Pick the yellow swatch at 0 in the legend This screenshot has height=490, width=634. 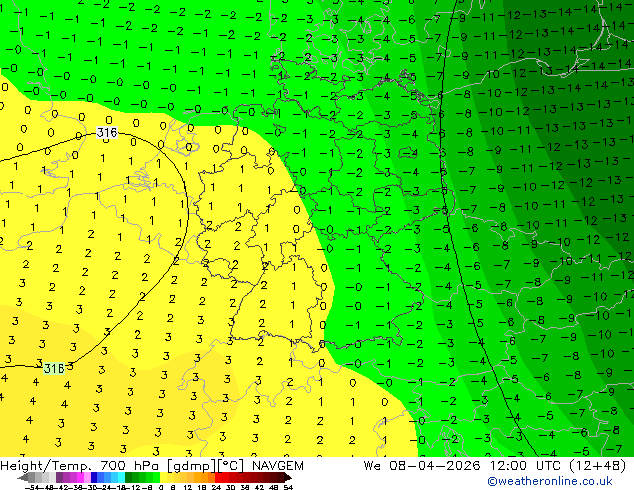click(x=164, y=477)
